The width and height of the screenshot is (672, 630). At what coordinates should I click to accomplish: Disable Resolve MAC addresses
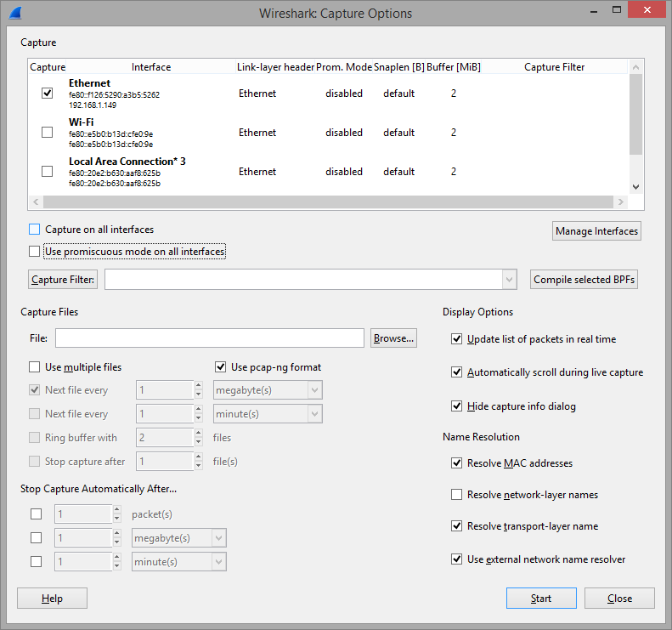tap(456, 463)
